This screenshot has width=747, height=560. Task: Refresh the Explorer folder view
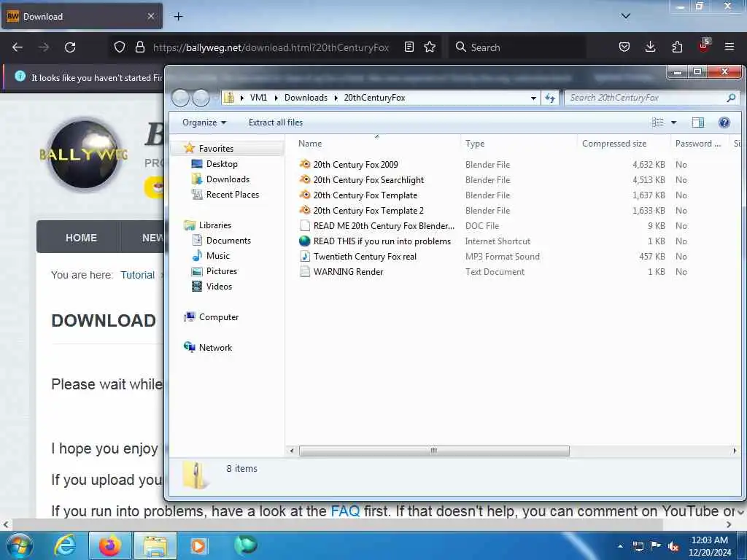click(x=550, y=98)
